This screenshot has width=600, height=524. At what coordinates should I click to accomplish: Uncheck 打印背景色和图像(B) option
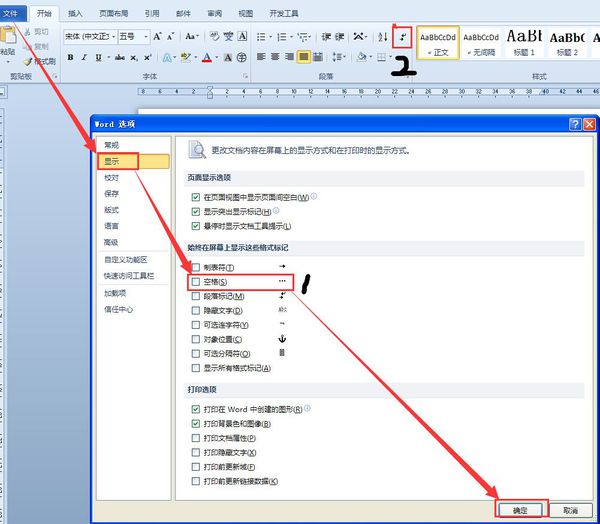coord(196,424)
